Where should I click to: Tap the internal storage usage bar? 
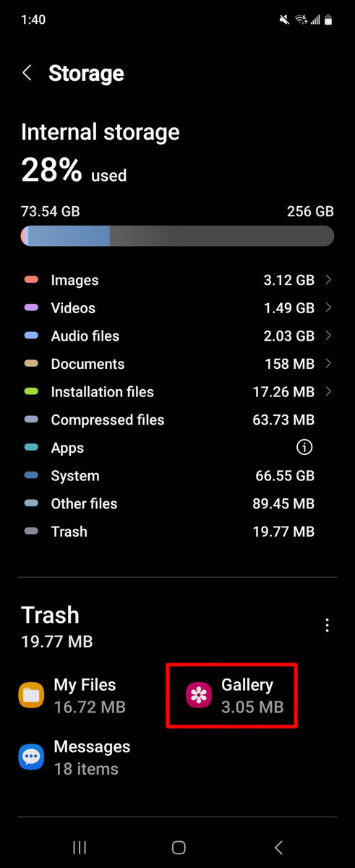[x=177, y=236]
